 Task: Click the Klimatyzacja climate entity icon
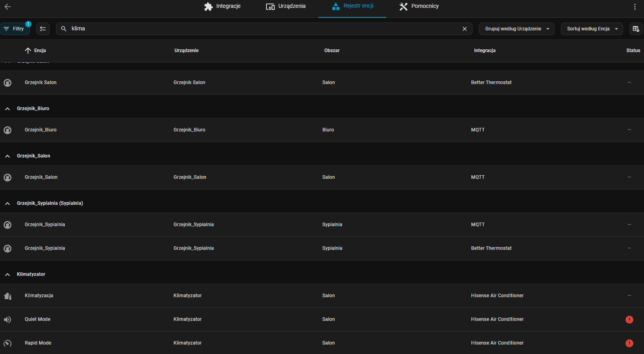(x=7, y=296)
